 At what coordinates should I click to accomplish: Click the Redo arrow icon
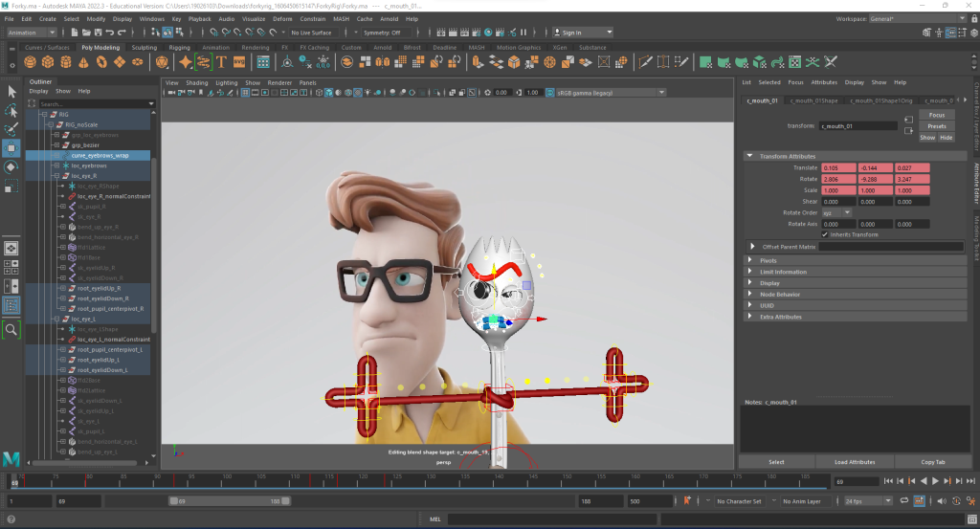122,33
